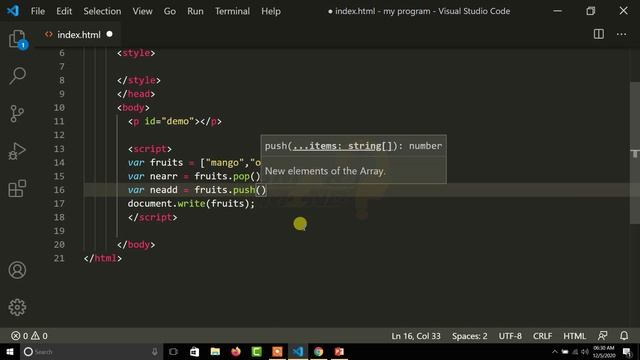Screen dimensions: 640x360
Task: Change indentation via Spaces: 2
Action: click(x=469, y=336)
